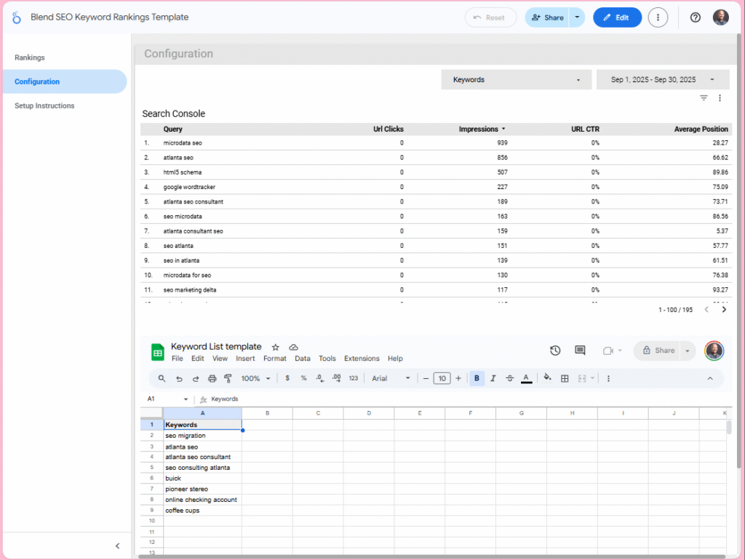Go to the next results page chevron
Viewport: 745px width, 560px height.
tap(724, 308)
